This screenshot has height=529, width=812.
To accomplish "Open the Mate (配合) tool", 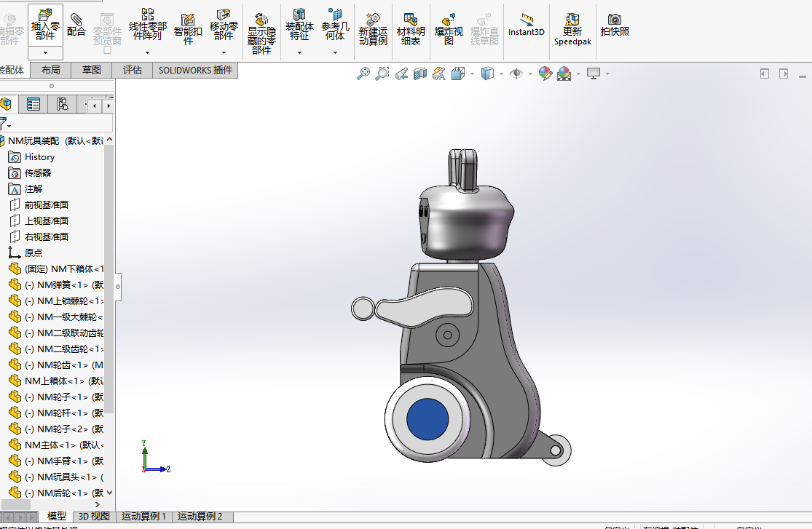I will tap(76, 25).
